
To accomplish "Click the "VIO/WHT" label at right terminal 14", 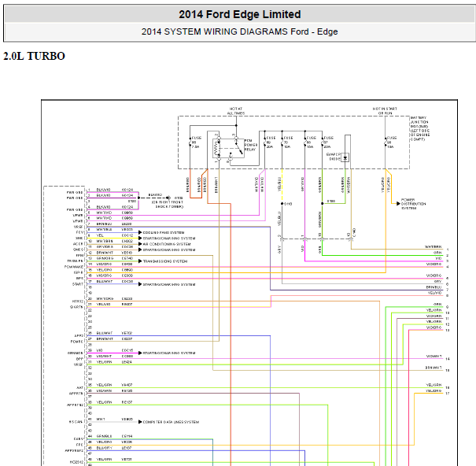I will pyautogui.click(x=434, y=357).
